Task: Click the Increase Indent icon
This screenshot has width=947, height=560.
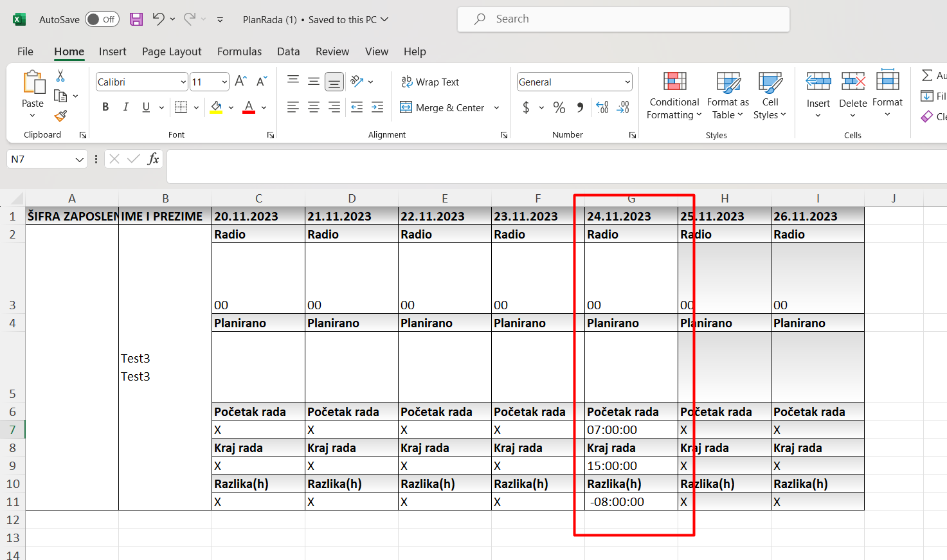Action: tap(377, 107)
